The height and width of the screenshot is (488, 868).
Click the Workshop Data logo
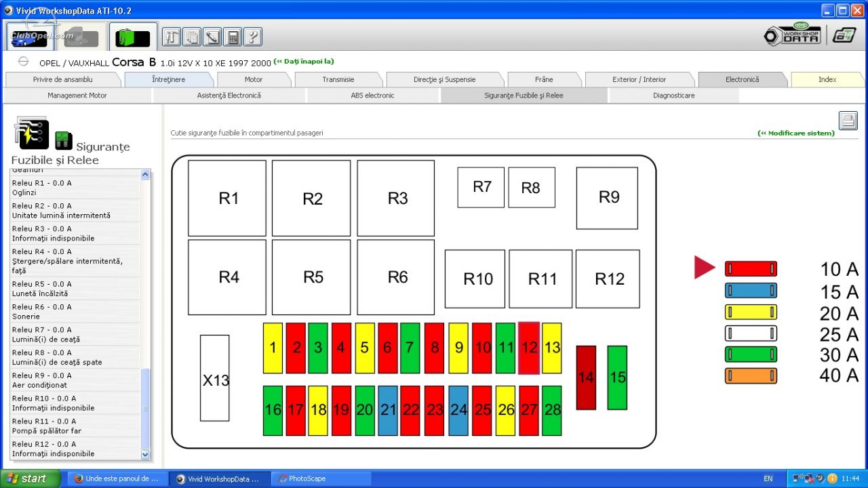click(792, 35)
